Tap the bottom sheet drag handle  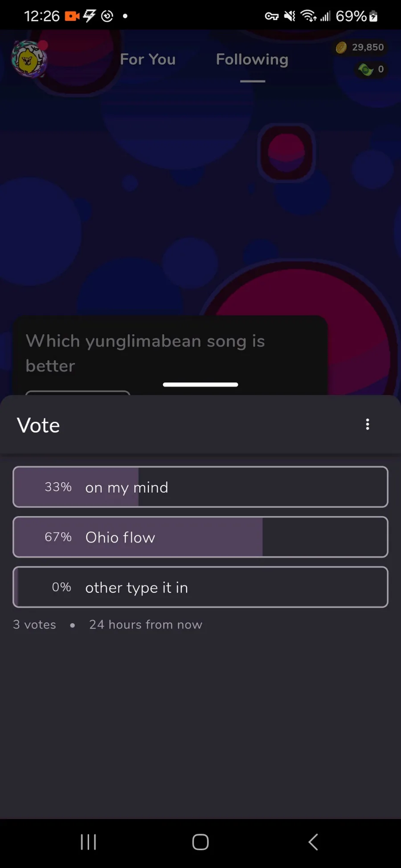tap(200, 385)
